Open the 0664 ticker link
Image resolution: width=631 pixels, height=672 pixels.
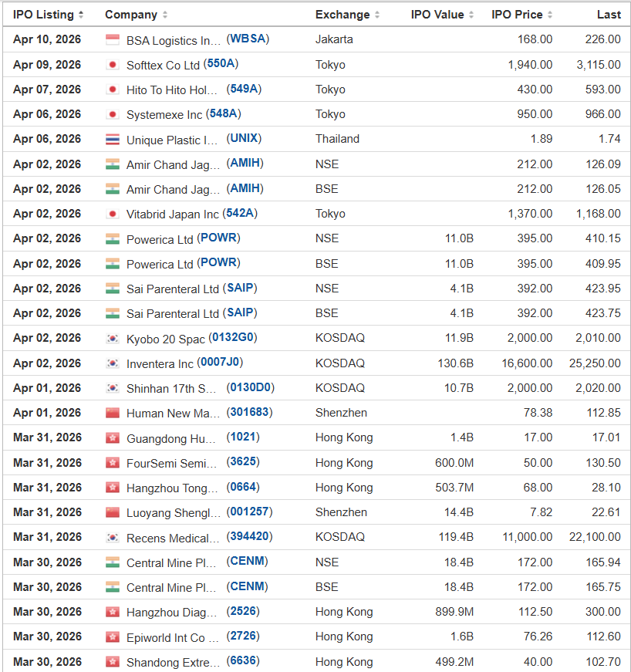tap(243, 487)
